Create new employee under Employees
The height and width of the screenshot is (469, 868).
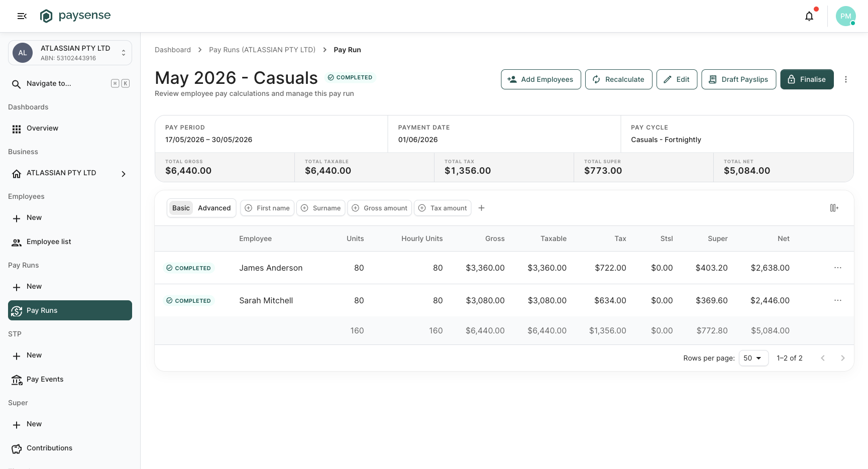[70, 218]
